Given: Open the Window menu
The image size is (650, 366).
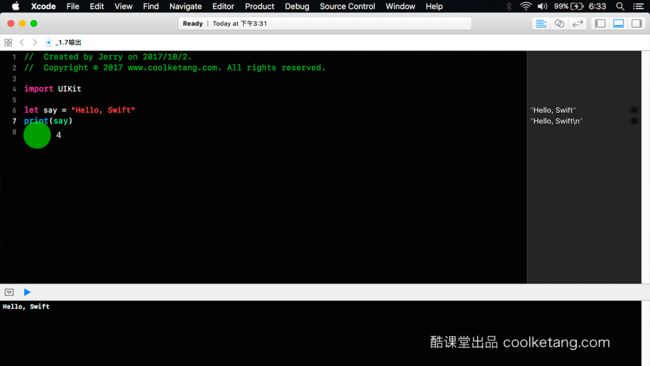Looking at the screenshot, I should (x=400, y=6).
